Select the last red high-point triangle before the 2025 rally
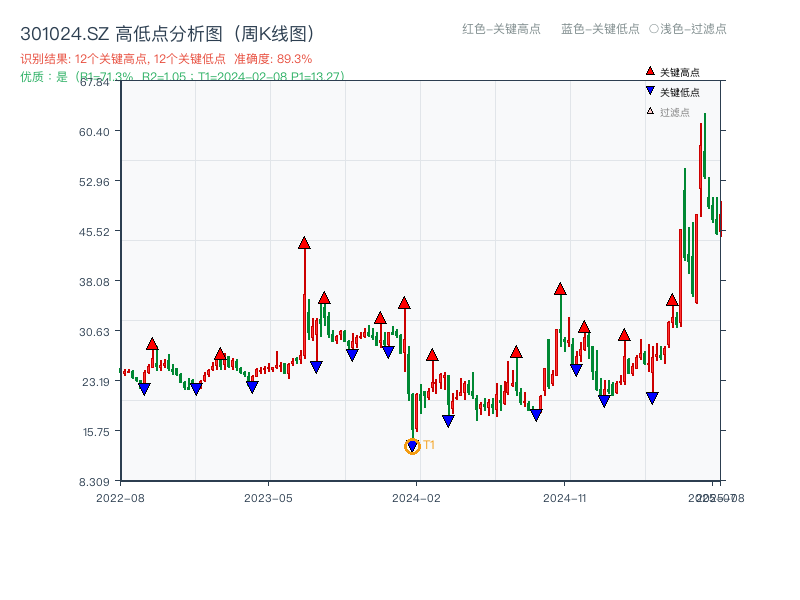Image resolution: width=800 pixels, height=600 pixels. 672,300
